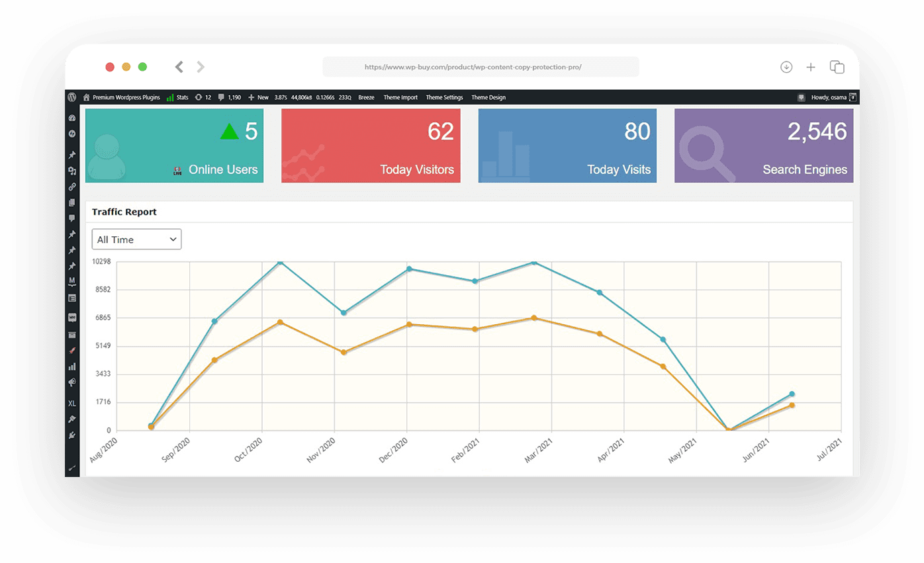Click the red rocket icon in the sidebar
This screenshot has height=563, width=924.
pyautogui.click(x=72, y=351)
